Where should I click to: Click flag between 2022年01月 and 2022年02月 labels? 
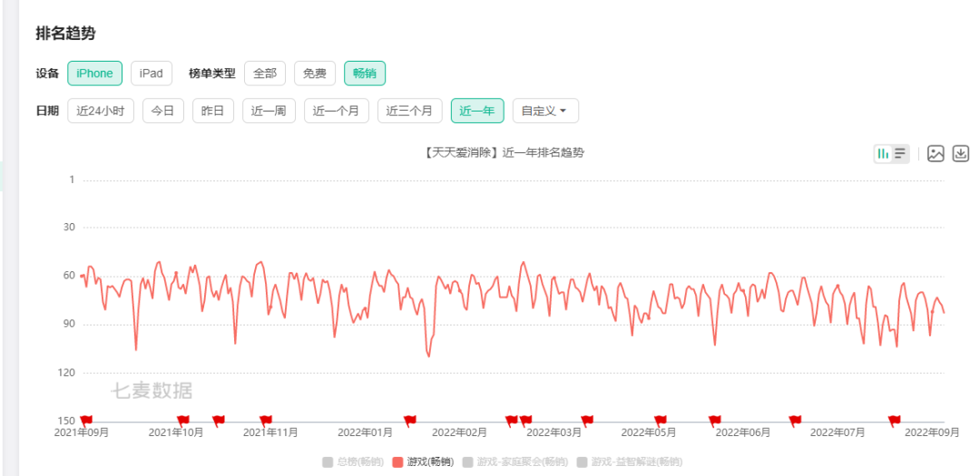(409, 421)
